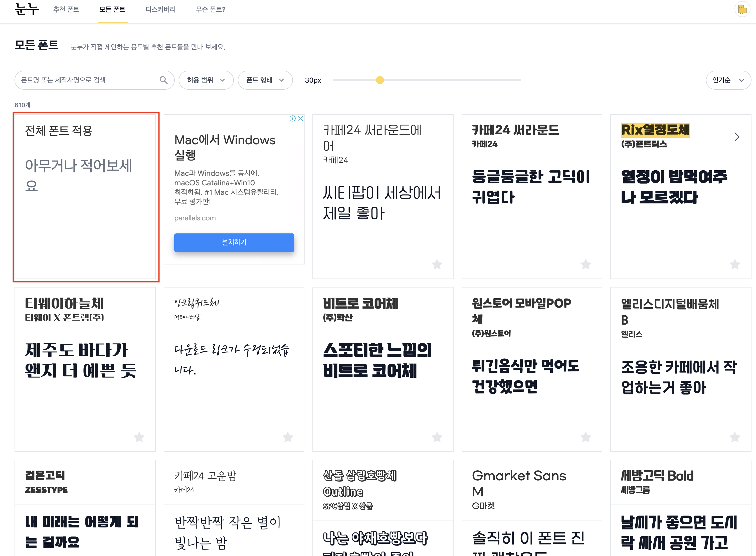Screen dimensions: 756x556
Task: Open the Mac에서 Windows 실행 ad headline
Action: pos(225,148)
